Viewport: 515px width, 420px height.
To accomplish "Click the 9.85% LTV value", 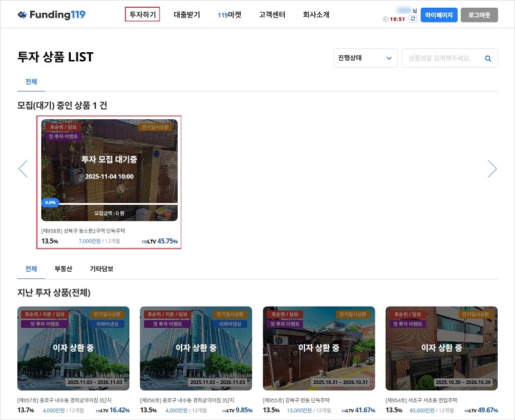I will pos(244,410).
